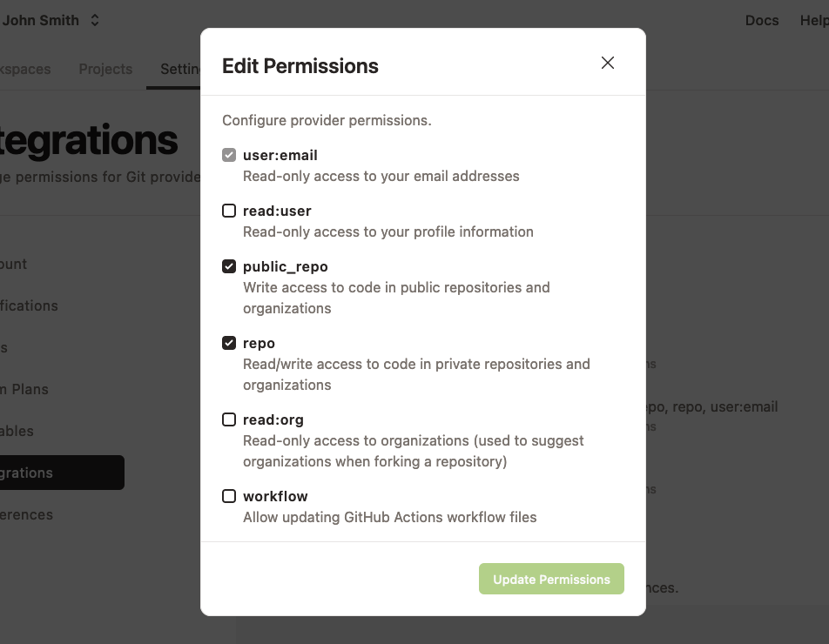Click the Update Permissions button
The image size is (829, 644).
point(551,579)
